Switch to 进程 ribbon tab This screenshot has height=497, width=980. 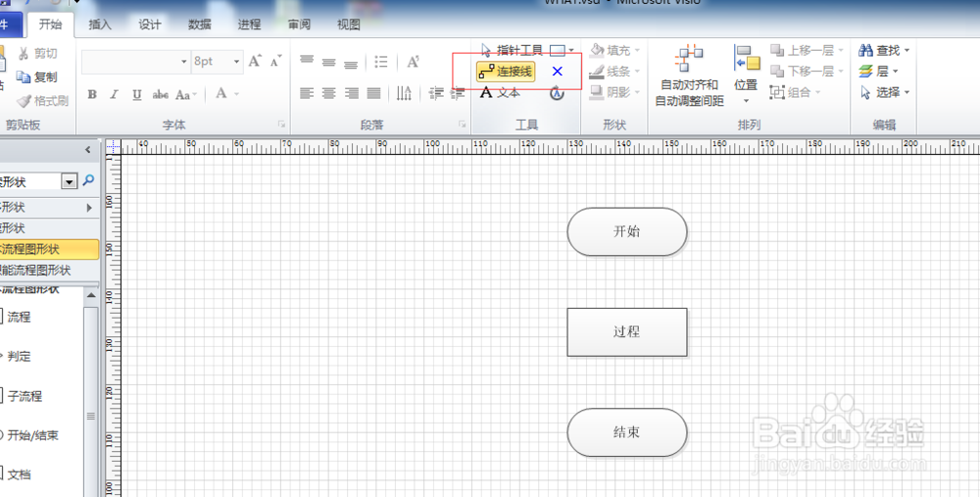[249, 25]
